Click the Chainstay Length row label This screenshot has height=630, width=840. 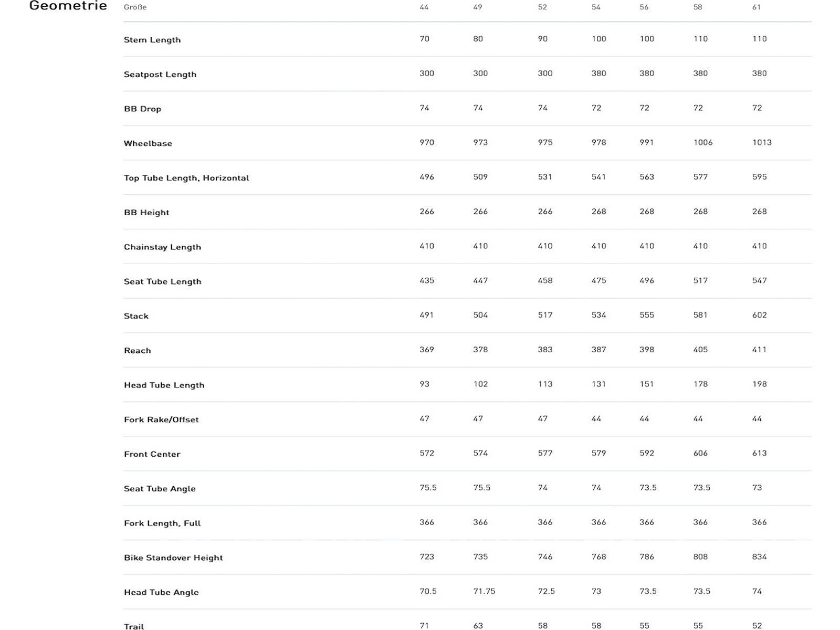click(162, 247)
